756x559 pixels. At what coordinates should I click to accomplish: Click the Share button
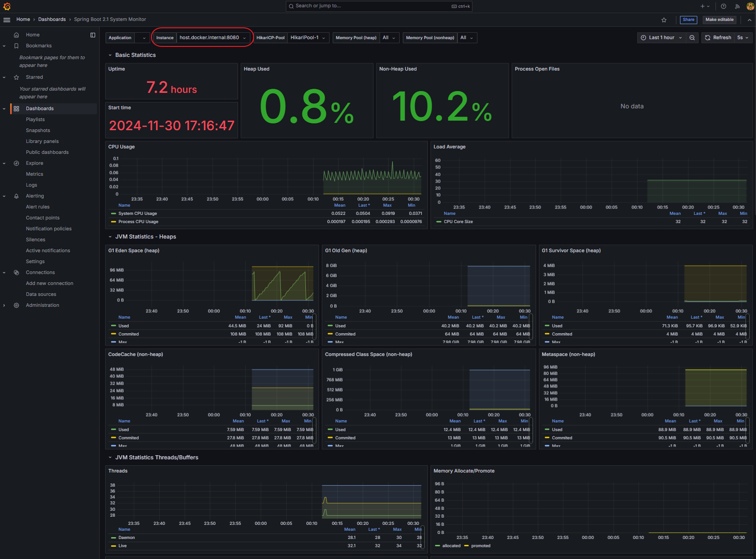[x=689, y=20]
